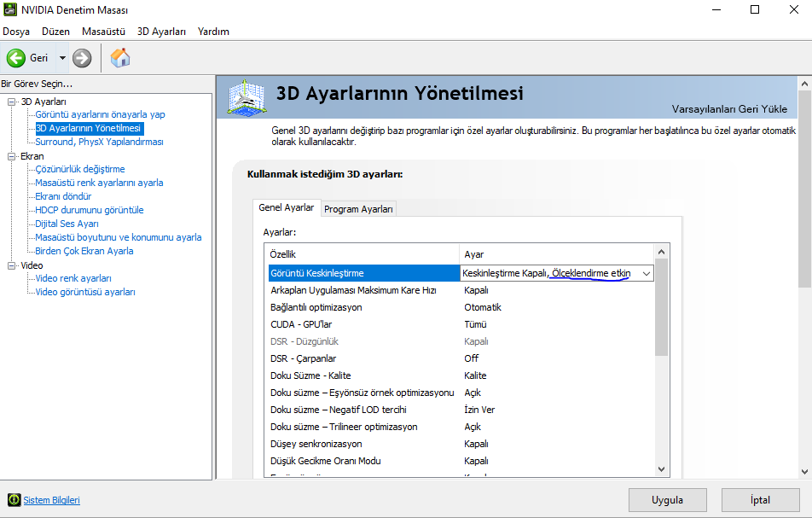Viewport: 812px width, 518px height.
Task: Click the Ayar column header
Action: point(557,254)
